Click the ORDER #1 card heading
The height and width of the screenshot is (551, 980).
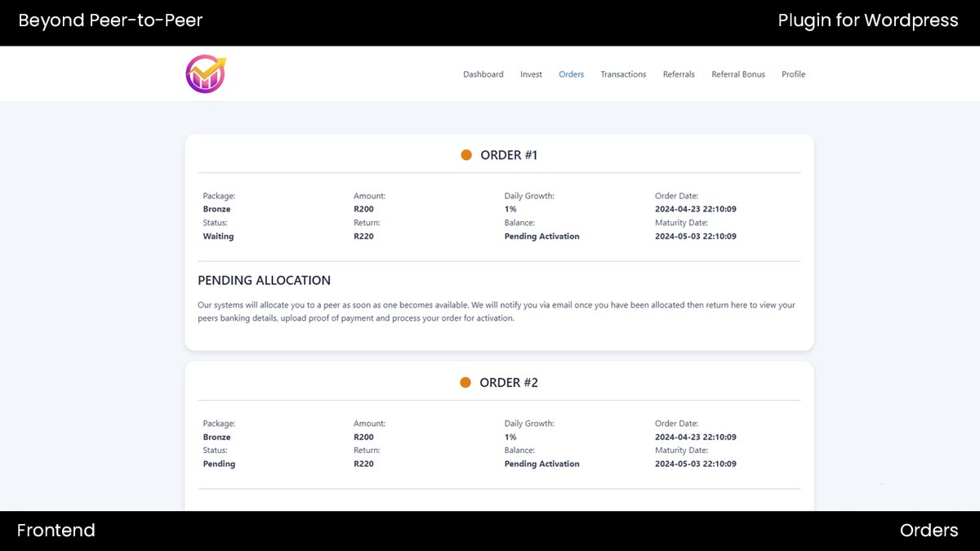(x=510, y=154)
